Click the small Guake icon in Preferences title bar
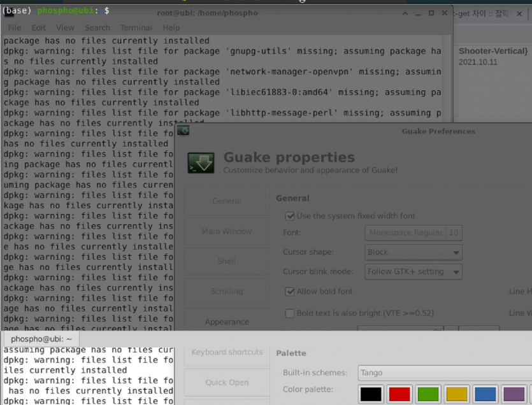This screenshot has width=532, height=405. pyautogui.click(x=183, y=131)
